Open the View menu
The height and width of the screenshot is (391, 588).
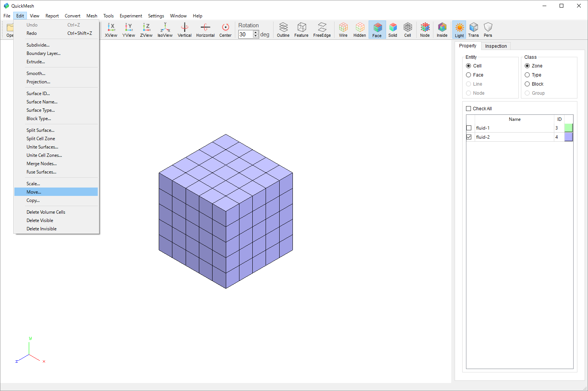click(34, 16)
